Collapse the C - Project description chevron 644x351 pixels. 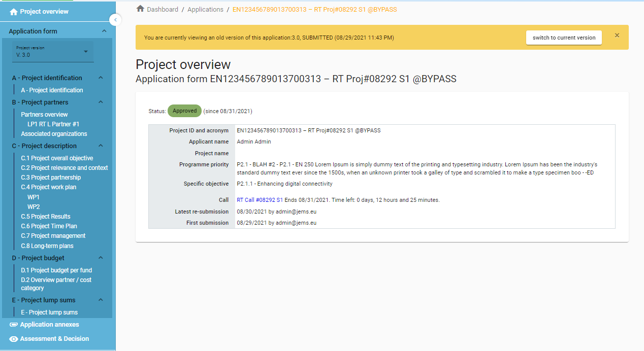tap(101, 146)
